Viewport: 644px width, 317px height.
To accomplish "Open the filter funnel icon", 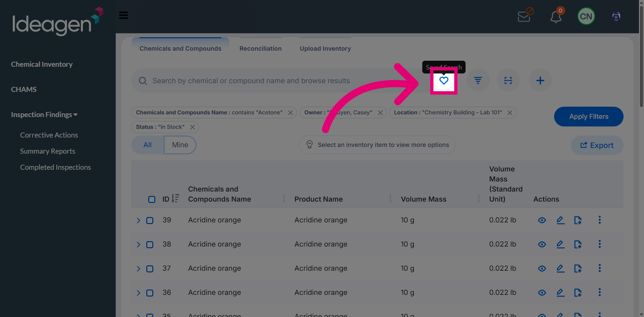I will pos(478,81).
